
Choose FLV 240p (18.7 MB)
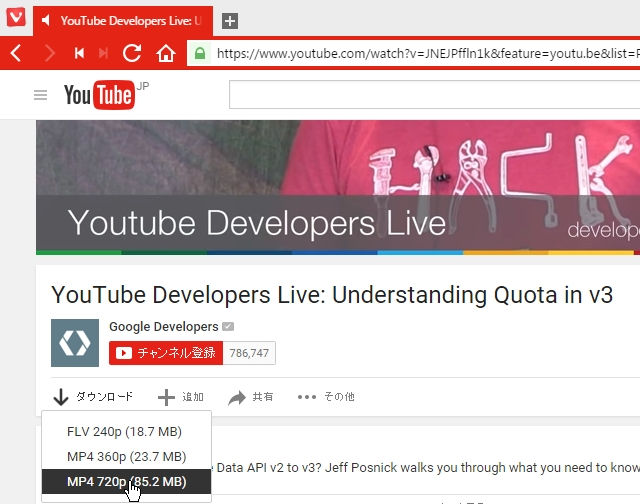[127, 431]
